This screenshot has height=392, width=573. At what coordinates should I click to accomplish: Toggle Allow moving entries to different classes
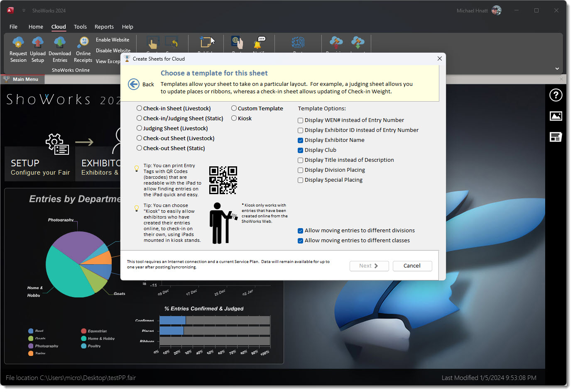pos(300,241)
